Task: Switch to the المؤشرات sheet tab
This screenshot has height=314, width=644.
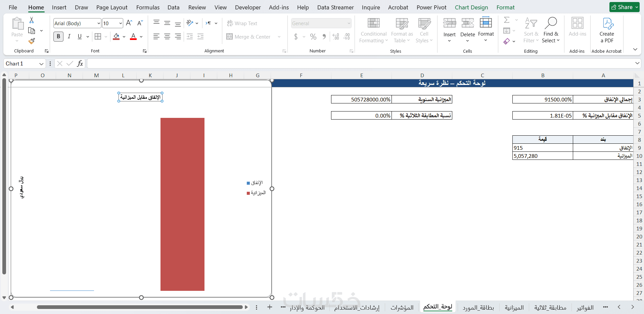Action: [402, 308]
